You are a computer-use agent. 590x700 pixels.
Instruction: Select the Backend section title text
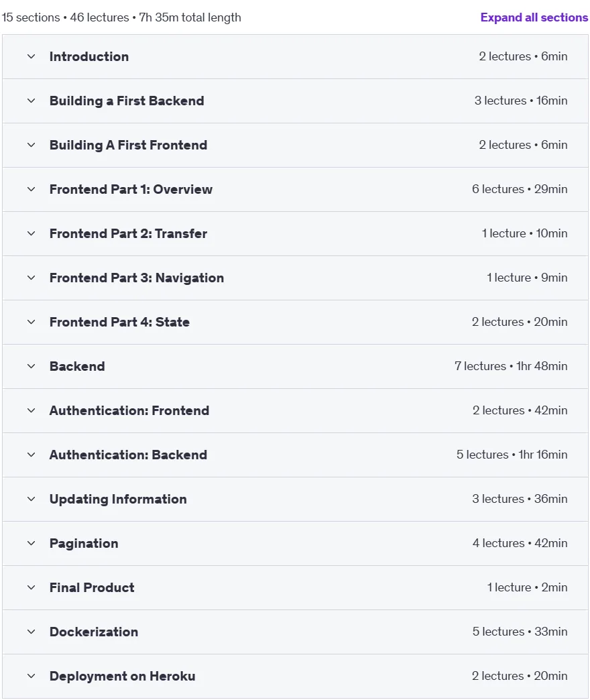tap(77, 366)
